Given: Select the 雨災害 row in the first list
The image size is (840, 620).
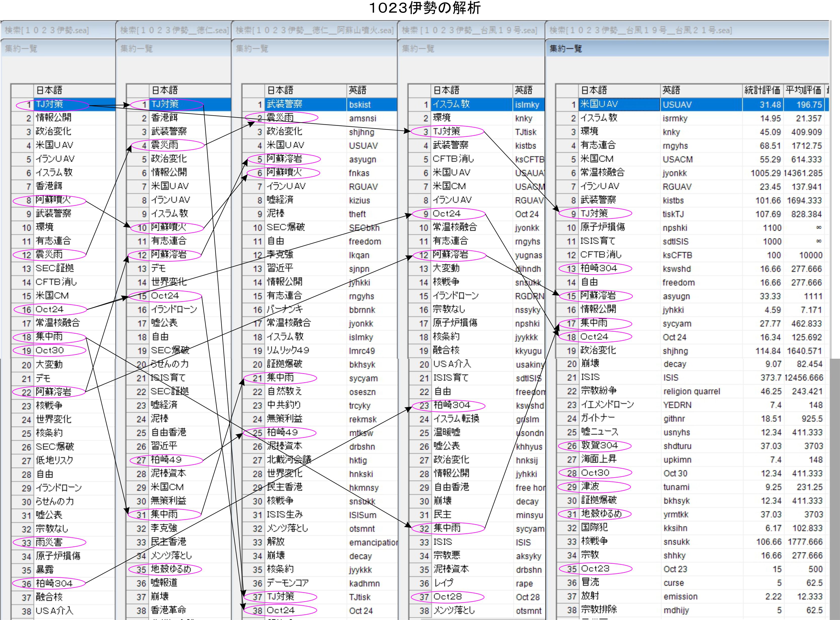Looking at the screenshot, I should 49,542.
